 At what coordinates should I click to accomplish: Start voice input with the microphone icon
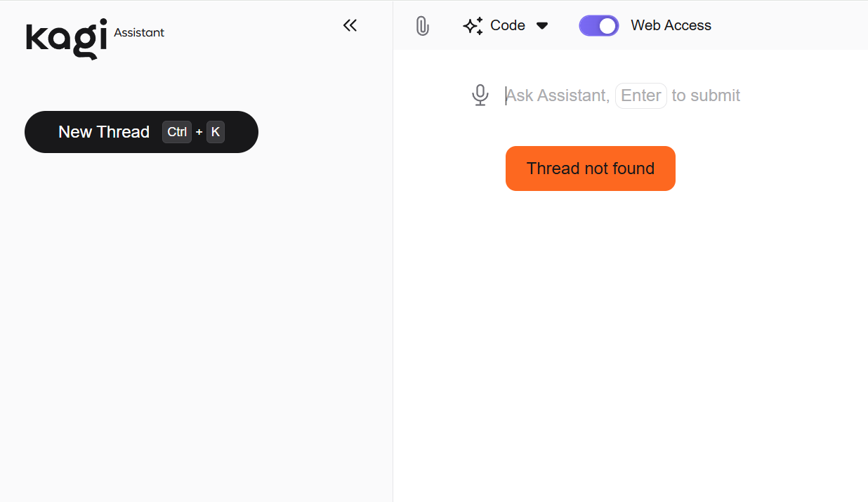480,95
